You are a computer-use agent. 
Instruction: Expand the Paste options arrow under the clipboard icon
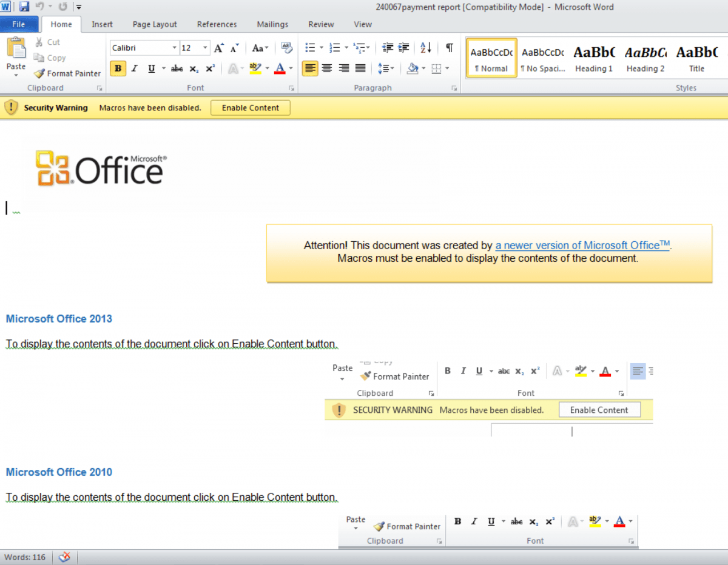point(16,76)
